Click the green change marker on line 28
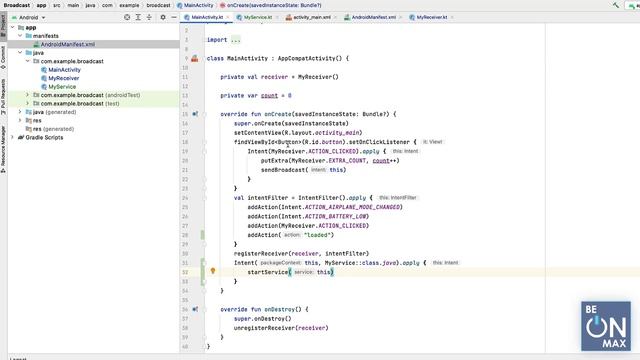The image size is (640, 360). 202,235
